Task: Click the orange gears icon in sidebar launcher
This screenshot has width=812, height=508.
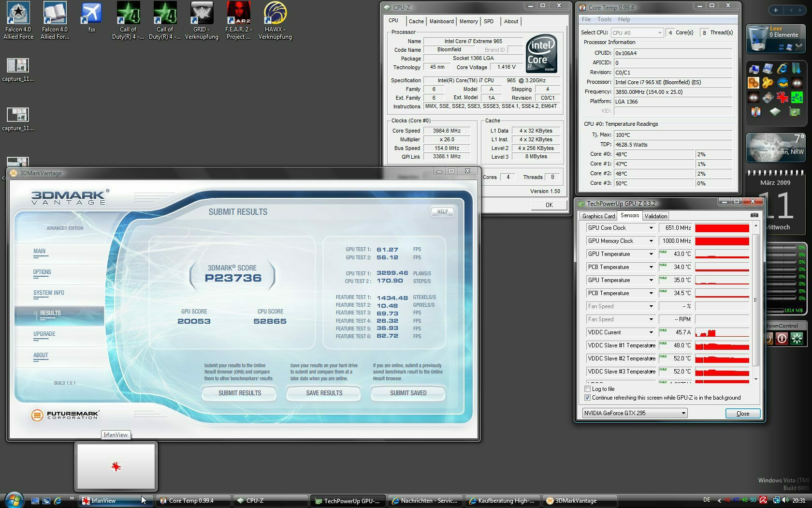Action: coord(753,83)
